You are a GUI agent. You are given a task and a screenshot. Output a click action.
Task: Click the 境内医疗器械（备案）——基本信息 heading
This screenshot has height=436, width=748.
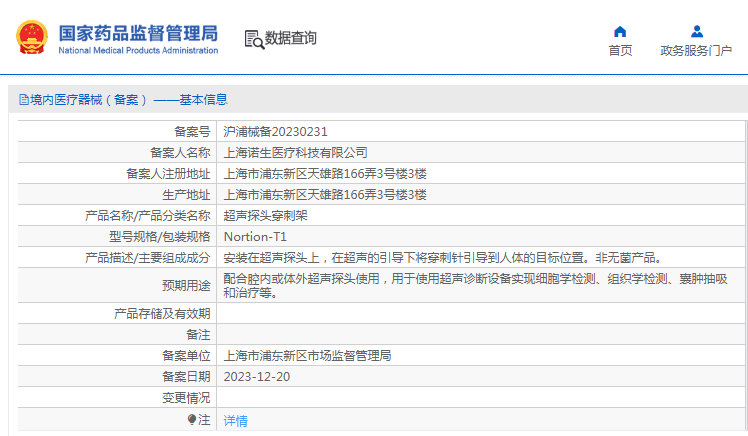coord(129,100)
